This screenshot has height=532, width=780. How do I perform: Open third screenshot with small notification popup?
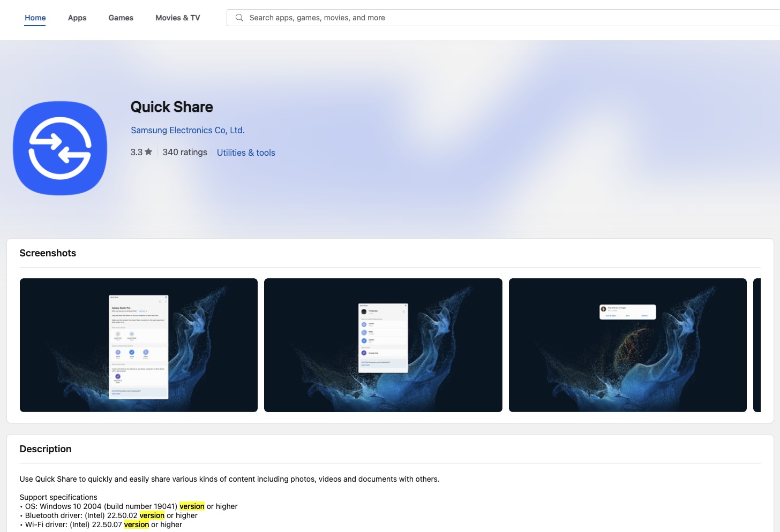click(627, 345)
